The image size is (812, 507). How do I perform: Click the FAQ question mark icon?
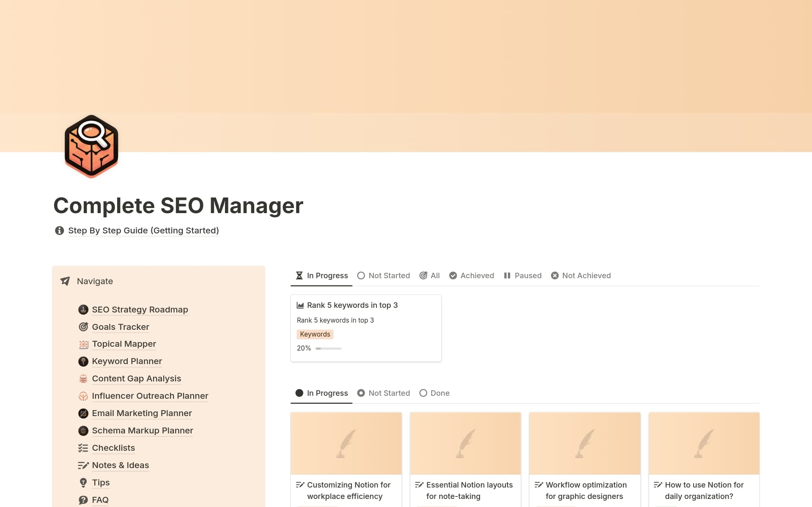[83, 499]
